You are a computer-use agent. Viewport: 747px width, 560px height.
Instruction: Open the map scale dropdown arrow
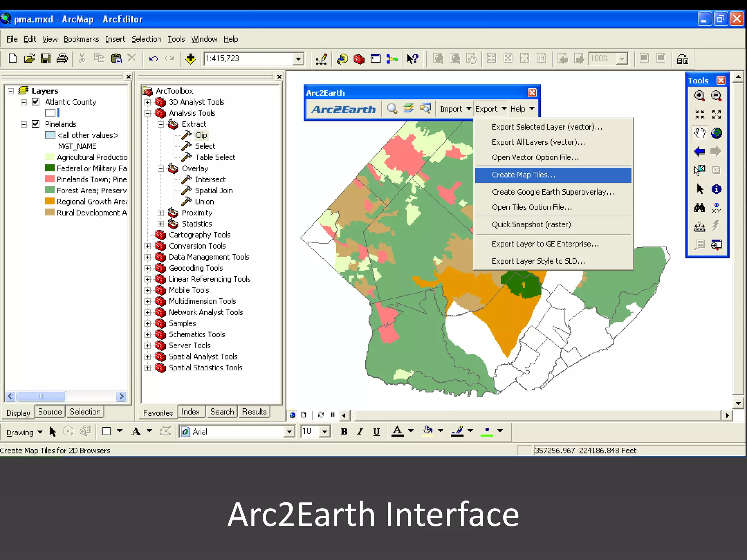click(298, 59)
